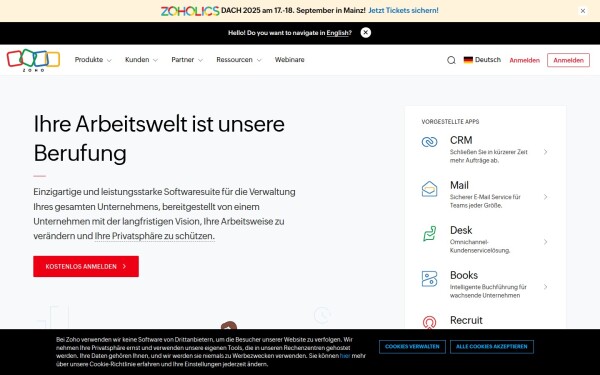Click 'Sicherer E-Mail Service' description
600x375 pixels.
tap(485, 201)
